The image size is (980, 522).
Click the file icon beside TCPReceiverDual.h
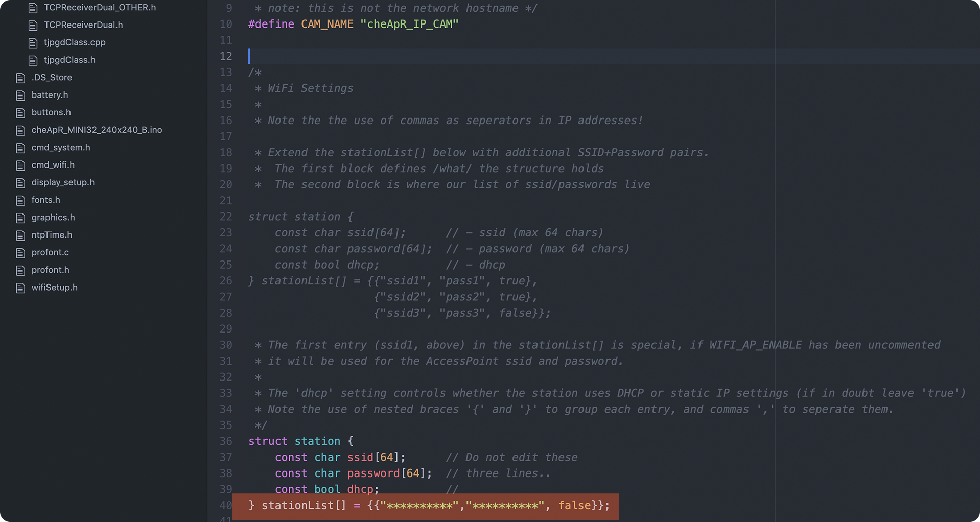(33, 25)
